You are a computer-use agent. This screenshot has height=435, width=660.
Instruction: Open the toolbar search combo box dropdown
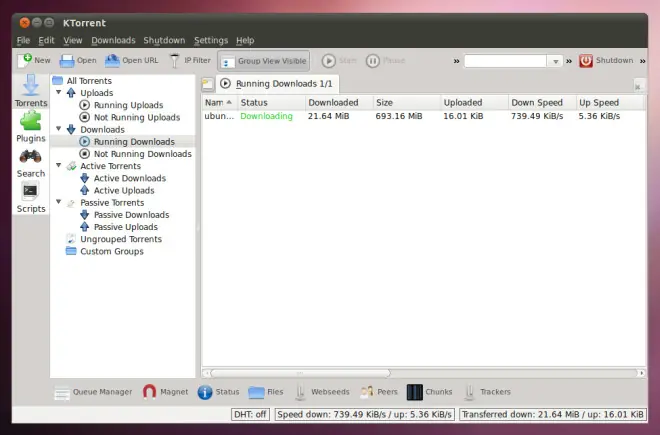pos(555,61)
